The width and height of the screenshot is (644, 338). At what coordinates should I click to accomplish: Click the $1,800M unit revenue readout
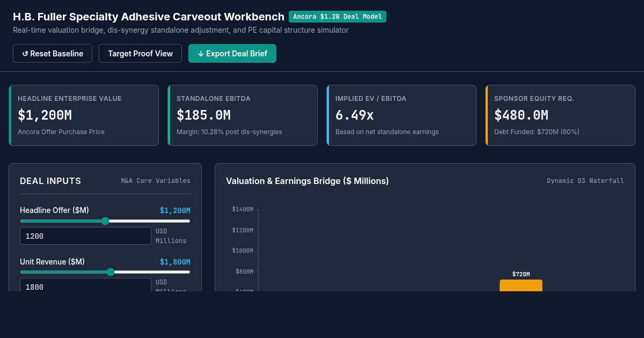point(175,262)
